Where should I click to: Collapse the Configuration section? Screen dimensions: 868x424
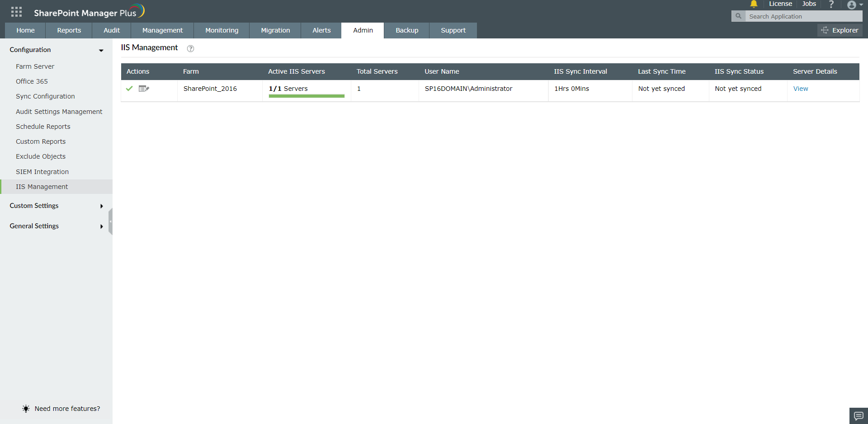100,51
